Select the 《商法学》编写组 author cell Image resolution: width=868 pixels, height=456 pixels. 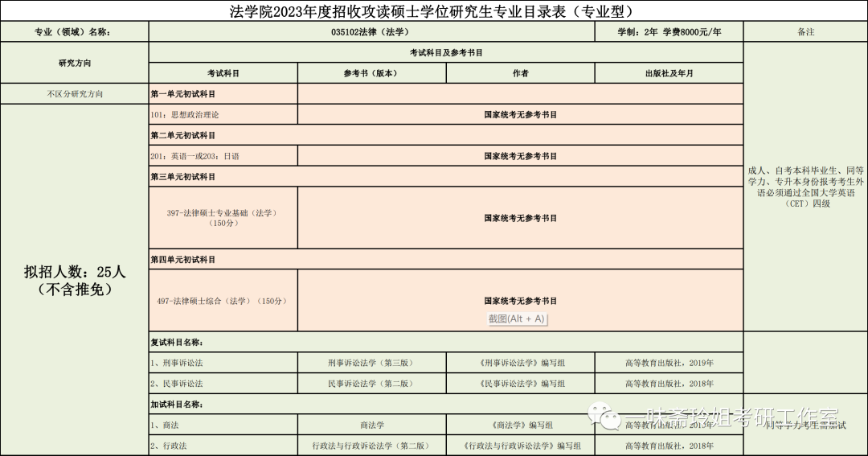520,425
